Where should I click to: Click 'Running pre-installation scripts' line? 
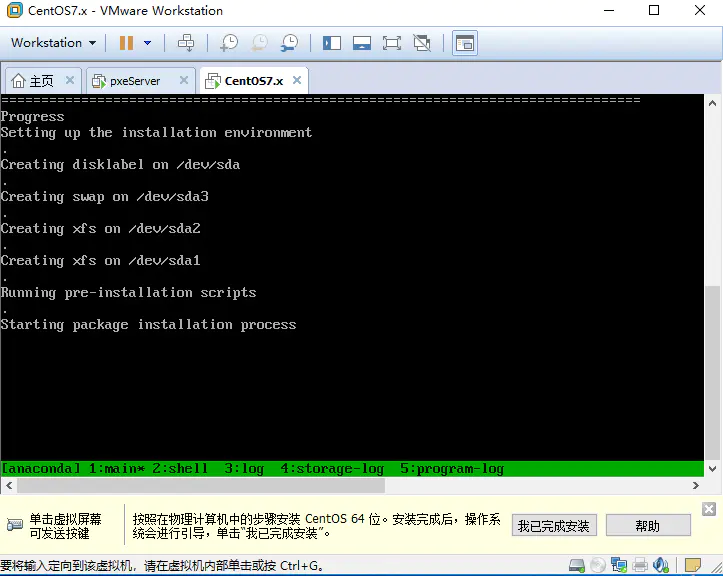click(x=128, y=293)
